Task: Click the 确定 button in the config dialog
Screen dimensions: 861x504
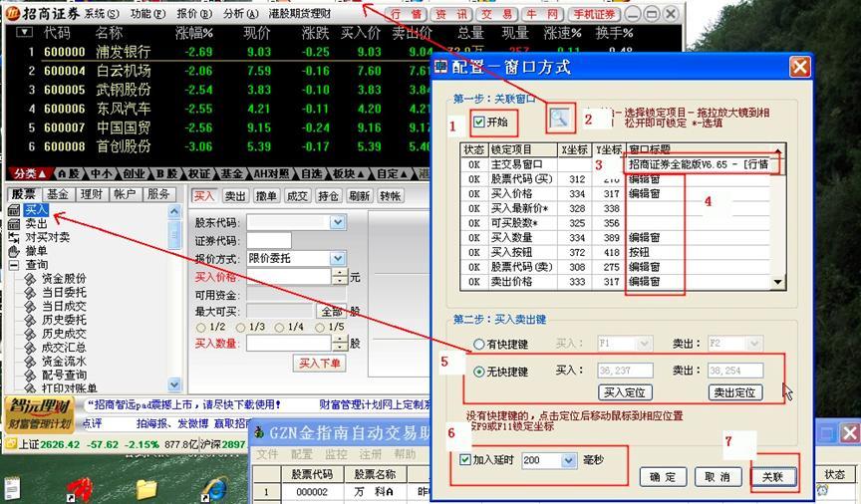Action: pyautogui.click(x=663, y=476)
